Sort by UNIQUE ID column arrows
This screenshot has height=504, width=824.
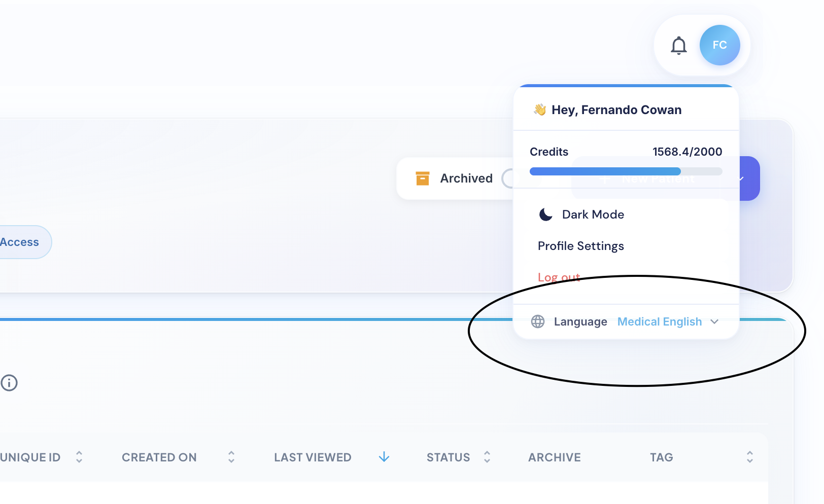click(79, 457)
